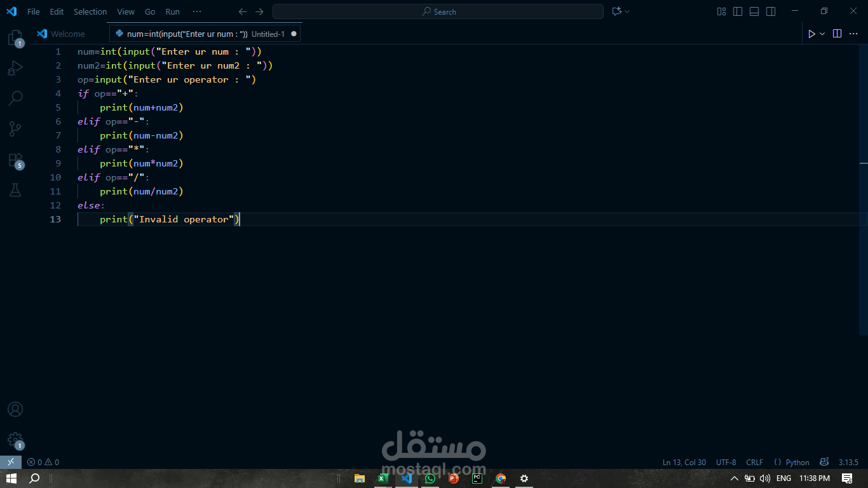Open editor More Actions ellipsis

point(854,34)
